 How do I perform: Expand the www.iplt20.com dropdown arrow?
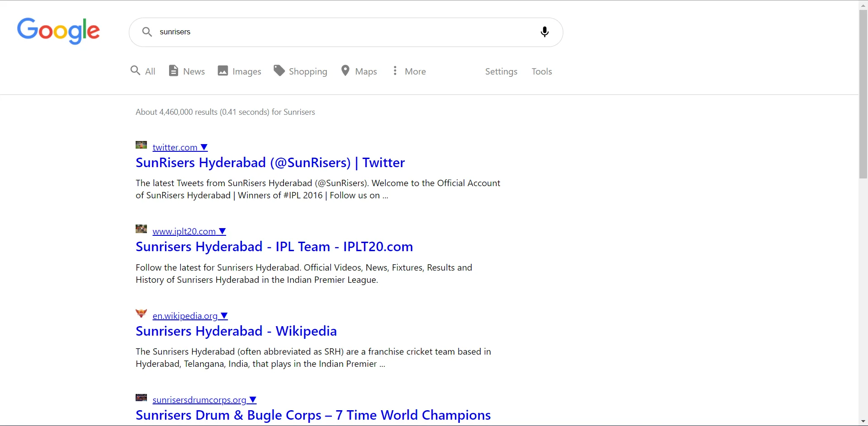222,231
